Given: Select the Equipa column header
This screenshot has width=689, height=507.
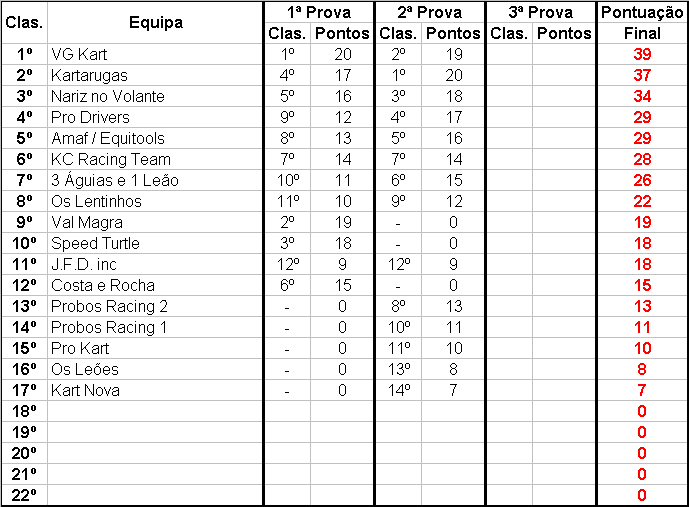Looking at the screenshot, I should click(x=155, y=22).
